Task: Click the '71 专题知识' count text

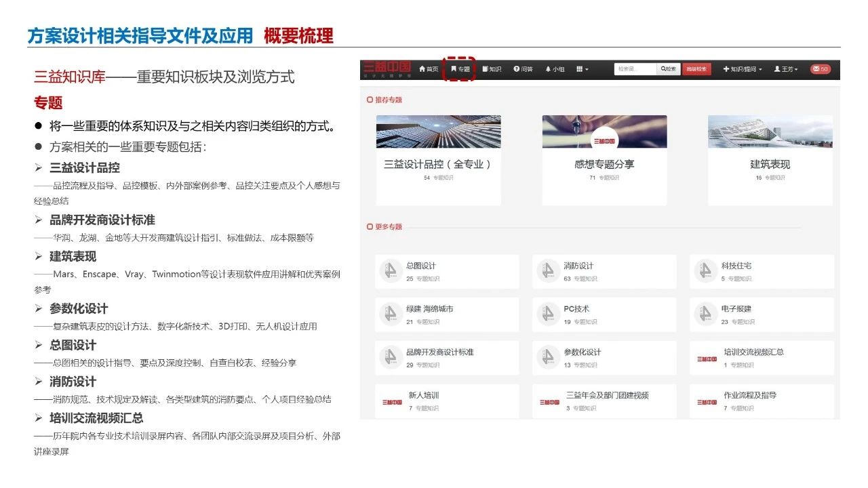Action: [604, 178]
